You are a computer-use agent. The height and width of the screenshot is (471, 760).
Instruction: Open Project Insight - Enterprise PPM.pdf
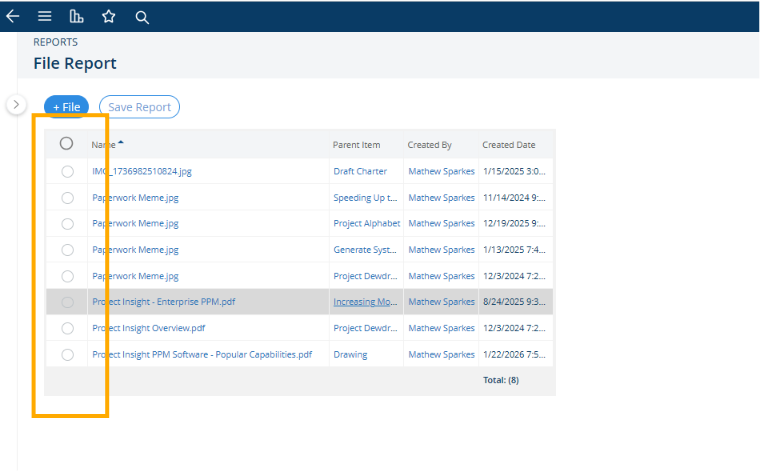click(x=164, y=302)
